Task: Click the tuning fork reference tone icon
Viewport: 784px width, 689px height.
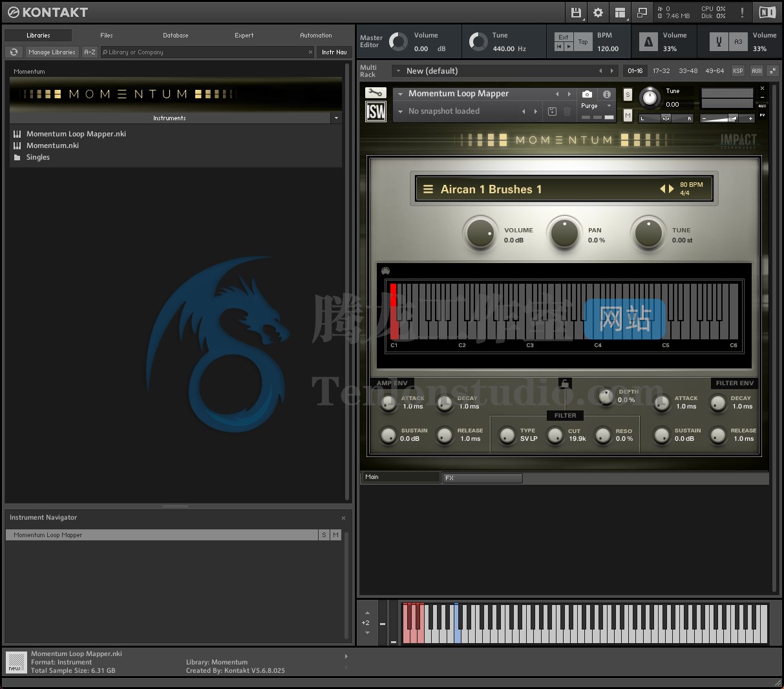Action: (x=718, y=42)
